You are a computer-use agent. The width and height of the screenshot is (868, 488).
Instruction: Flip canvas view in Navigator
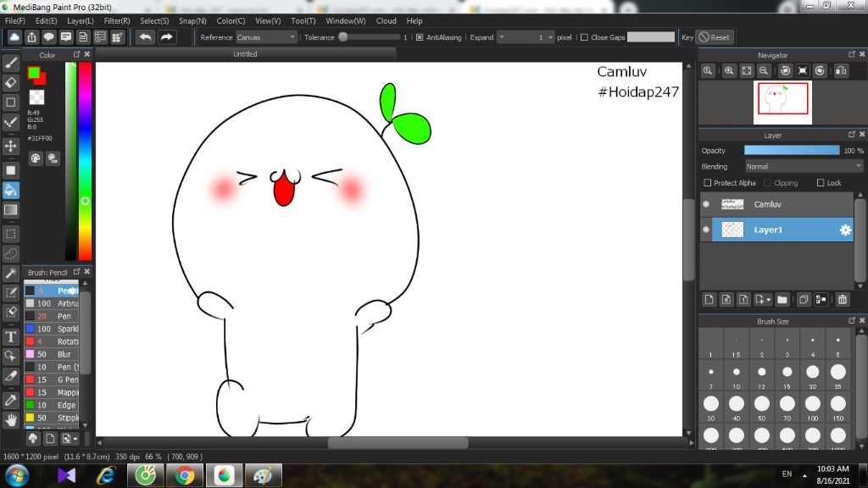point(841,71)
